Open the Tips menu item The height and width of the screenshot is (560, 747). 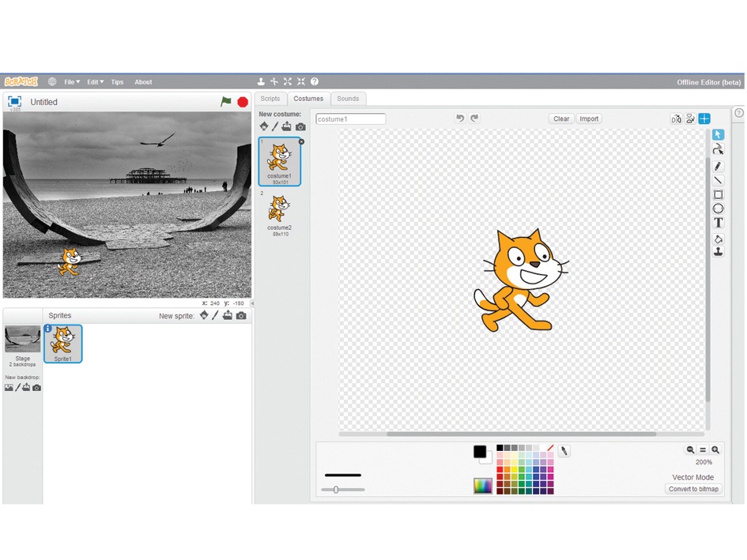pos(117,82)
